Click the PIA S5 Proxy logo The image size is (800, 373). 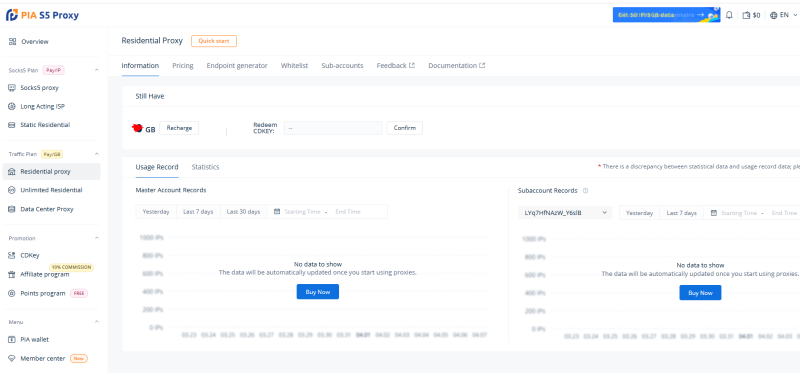point(42,15)
